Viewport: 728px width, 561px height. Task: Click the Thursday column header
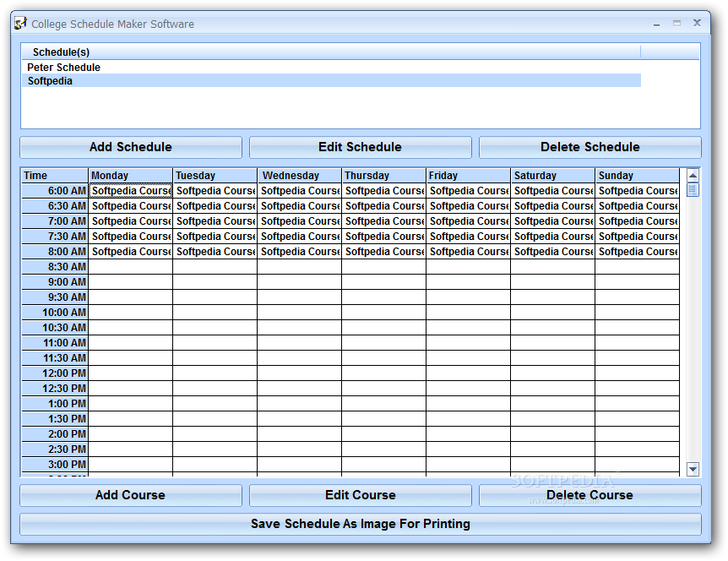coord(384,176)
